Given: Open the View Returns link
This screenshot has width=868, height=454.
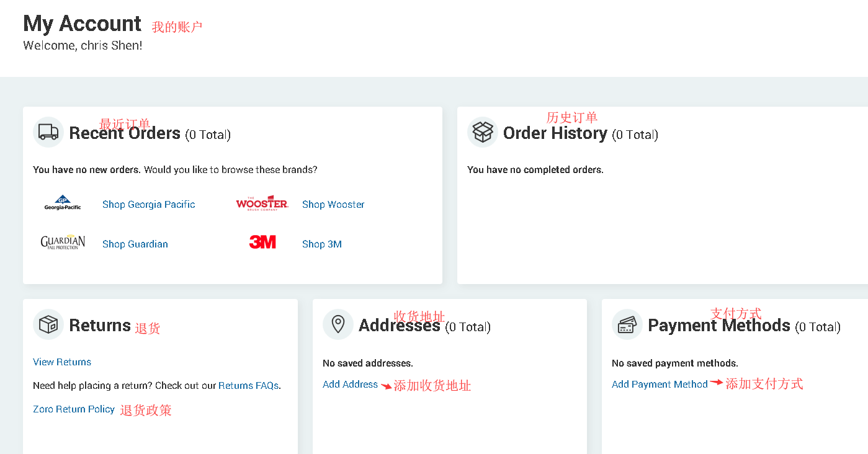Looking at the screenshot, I should click(62, 362).
